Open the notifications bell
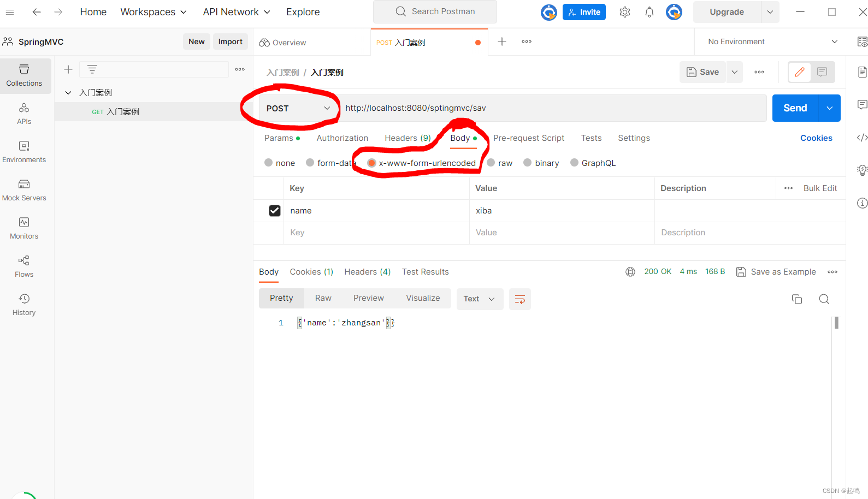Screen dimensions: 868x499 [649, 12]
